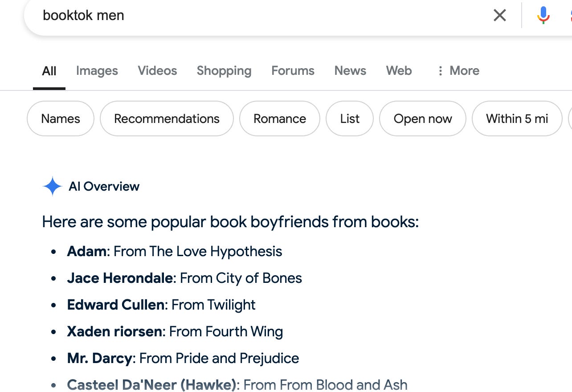Click 'Mr. Darcy' list entry
Viewport: 572px width, 392px height.
point(100,358)
